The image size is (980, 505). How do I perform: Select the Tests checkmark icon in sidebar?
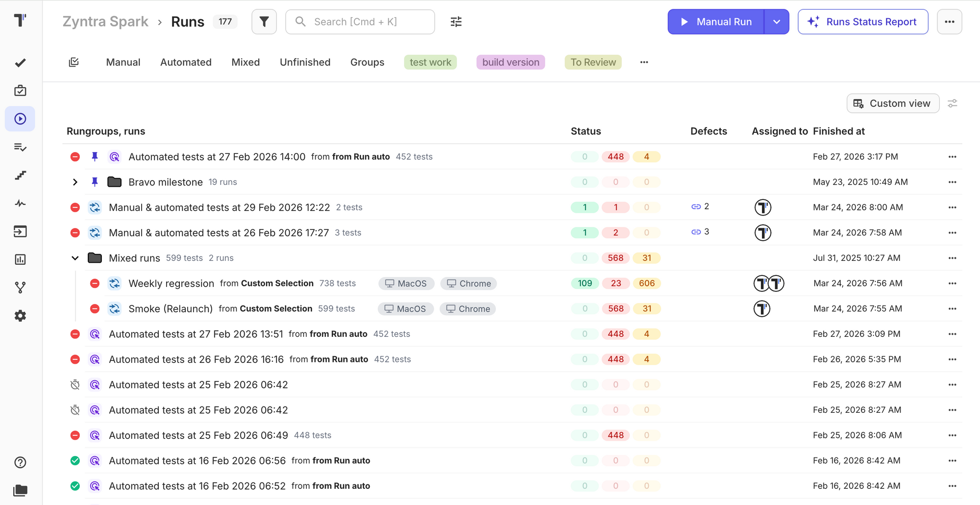tap(20, 63)
